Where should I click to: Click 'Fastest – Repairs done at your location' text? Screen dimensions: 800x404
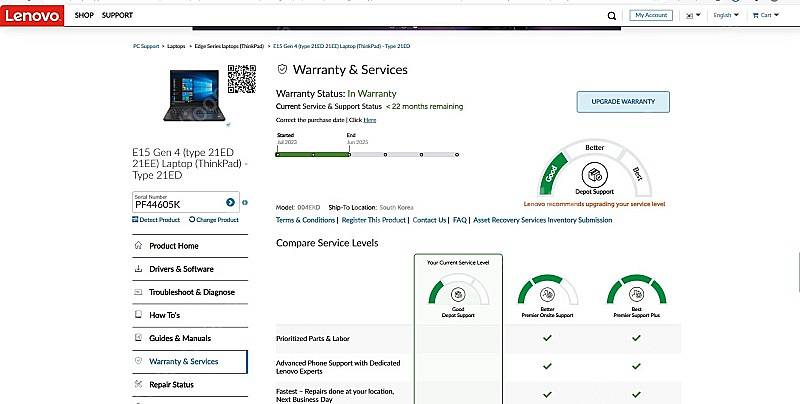pyautogui.click(x=335, y=395)
